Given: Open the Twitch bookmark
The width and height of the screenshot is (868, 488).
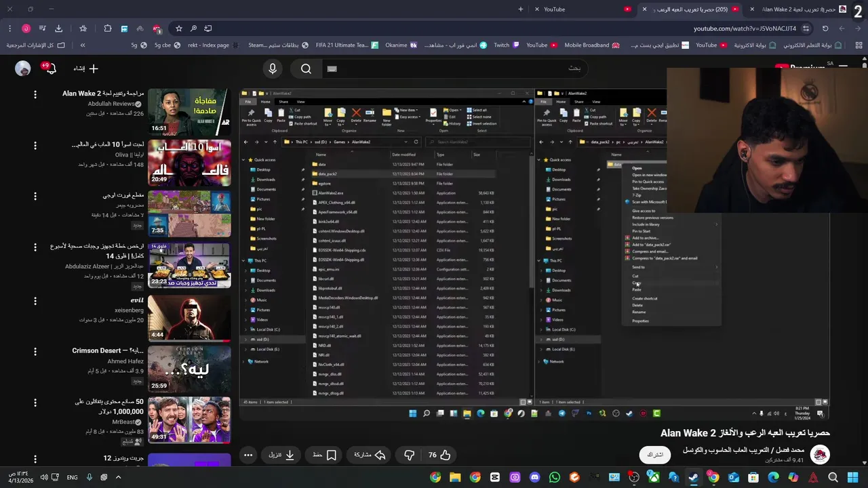Looking at the screenshot, I should click(x=507, y=45).
